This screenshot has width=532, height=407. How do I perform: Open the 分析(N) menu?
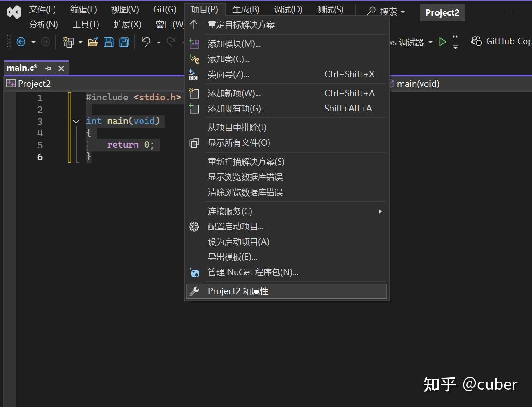click(43, 25)
